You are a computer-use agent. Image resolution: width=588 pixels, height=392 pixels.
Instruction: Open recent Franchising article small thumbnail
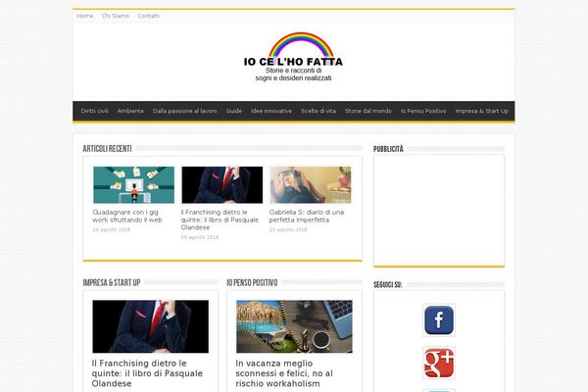click(x=222, y=185)
